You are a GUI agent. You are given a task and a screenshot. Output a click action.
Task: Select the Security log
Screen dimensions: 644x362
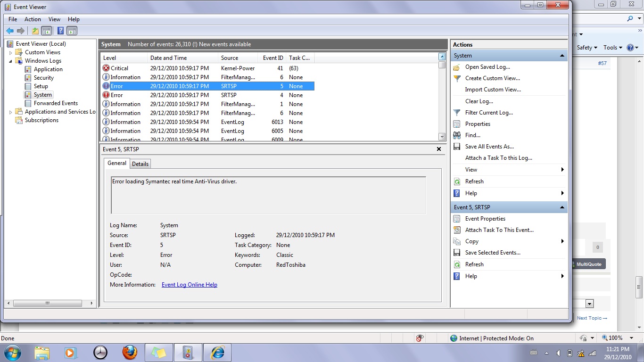click(x=44, y=78)
